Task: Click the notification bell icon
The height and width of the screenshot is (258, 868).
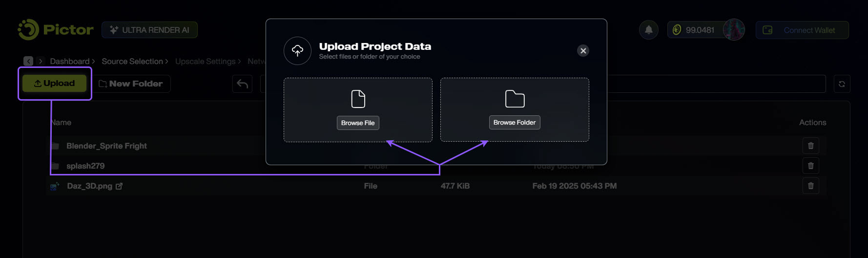Action: pyautogui.click(x=648, y=30)
